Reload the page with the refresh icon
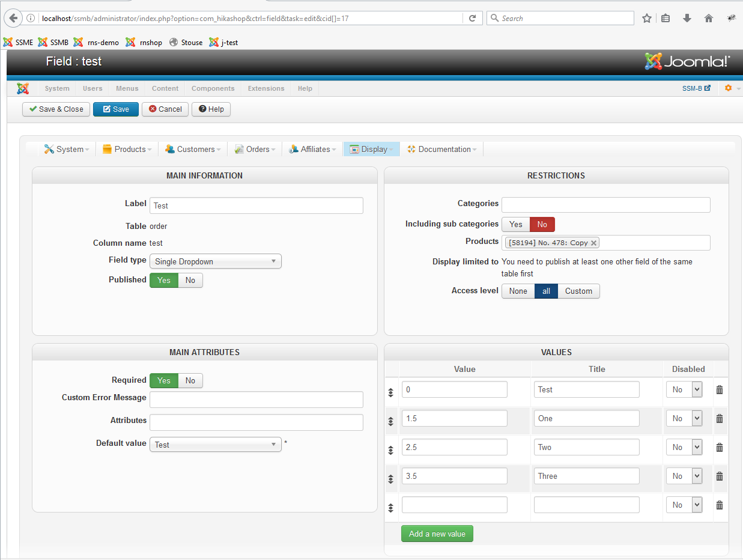The height and width of the screenshot is (560, 743). (x=473, y=18)
